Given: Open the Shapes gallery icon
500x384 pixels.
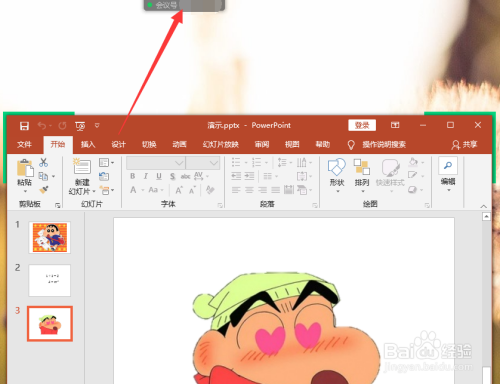Looking at the screenshot, I should coord(337,167).
